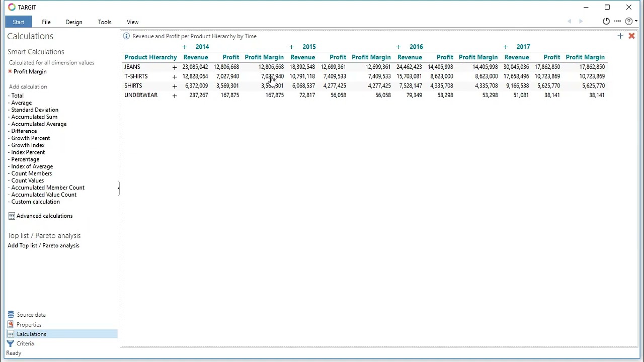
Task: Click the 2017 Revenue column header
Action: click(x=517, y=57)
